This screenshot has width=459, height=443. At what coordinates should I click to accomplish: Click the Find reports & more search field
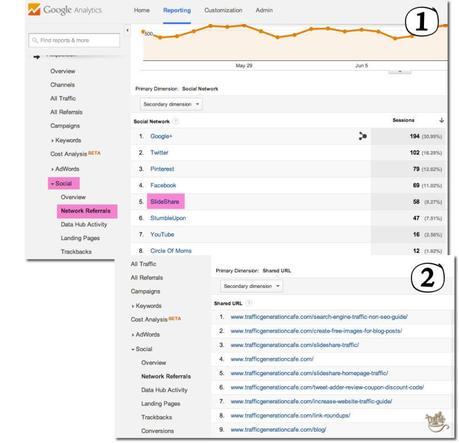pos(74,40)
